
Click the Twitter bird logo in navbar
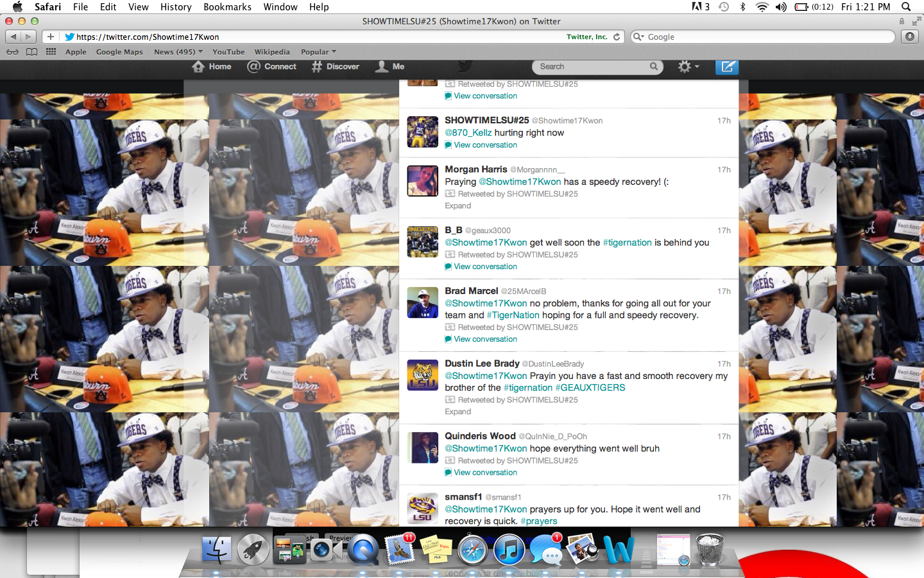465,67
